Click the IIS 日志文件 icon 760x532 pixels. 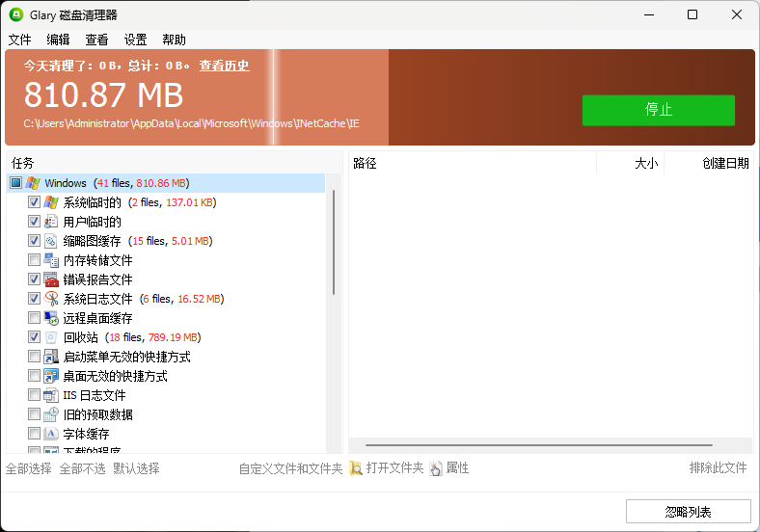tap(51, 395)
